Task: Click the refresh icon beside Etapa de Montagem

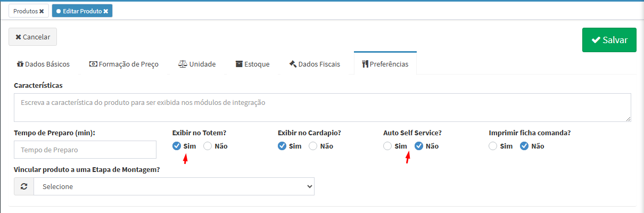Action: pyautogui.click(x=24, y=187)
